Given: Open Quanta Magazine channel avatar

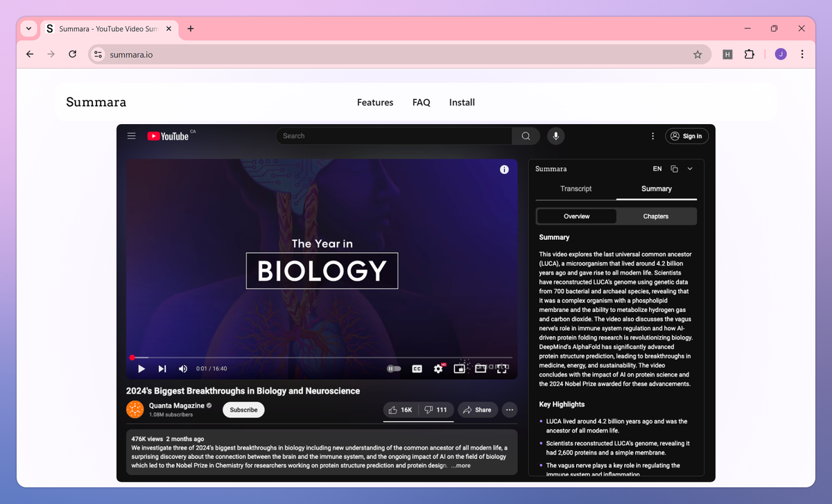Looking at the screenshot, I should 135,410.
